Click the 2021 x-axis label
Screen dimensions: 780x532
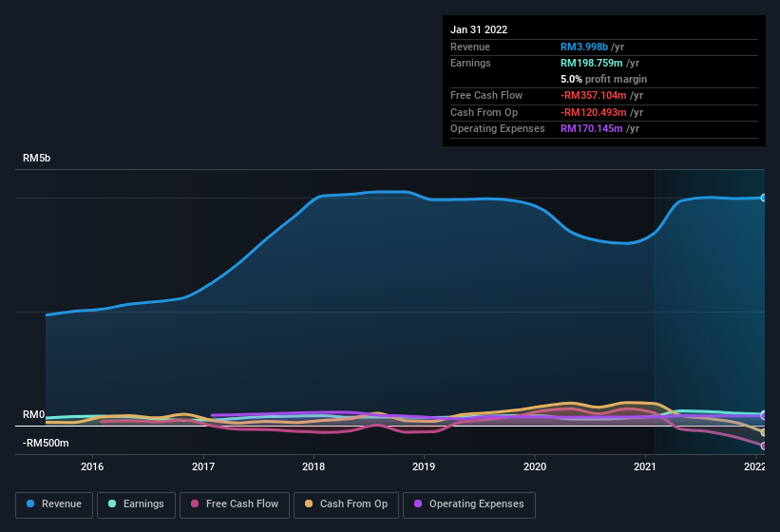(x=645, y=466)
